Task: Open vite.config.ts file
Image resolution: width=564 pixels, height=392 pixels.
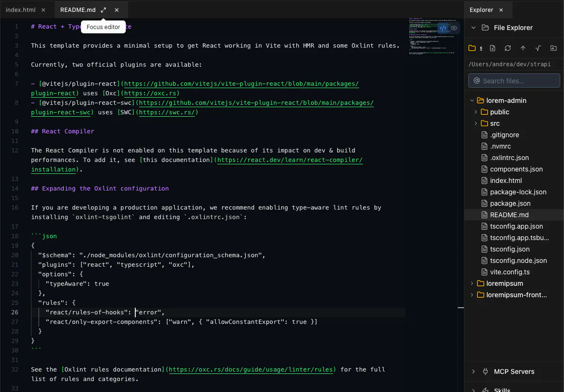Action: coord(510,272)
